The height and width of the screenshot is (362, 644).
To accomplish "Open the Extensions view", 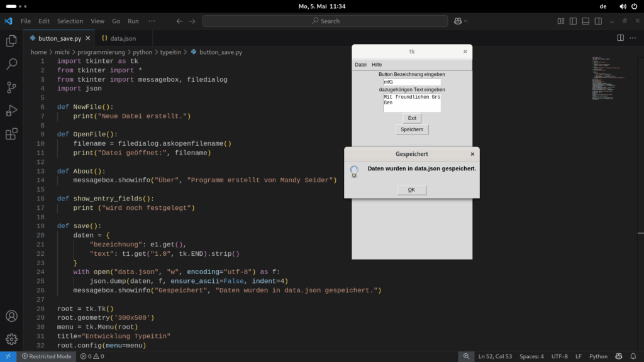I will (11, 134).
